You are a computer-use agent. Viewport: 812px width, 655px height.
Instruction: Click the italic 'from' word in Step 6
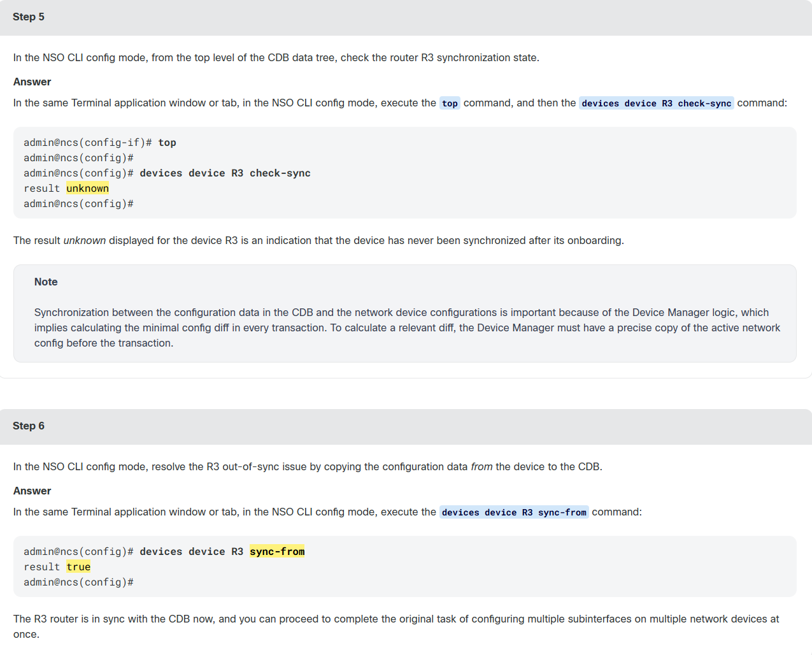[x=481, y=466]
